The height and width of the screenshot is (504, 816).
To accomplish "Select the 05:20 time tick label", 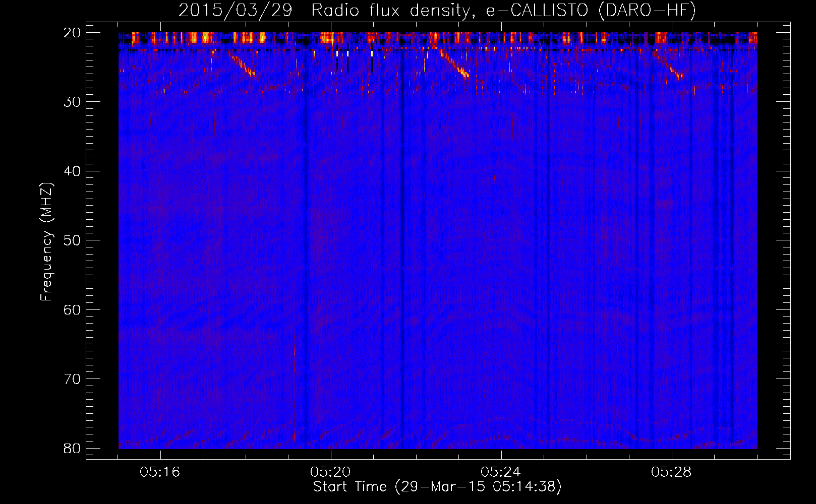I will click(x=330, y=472).
